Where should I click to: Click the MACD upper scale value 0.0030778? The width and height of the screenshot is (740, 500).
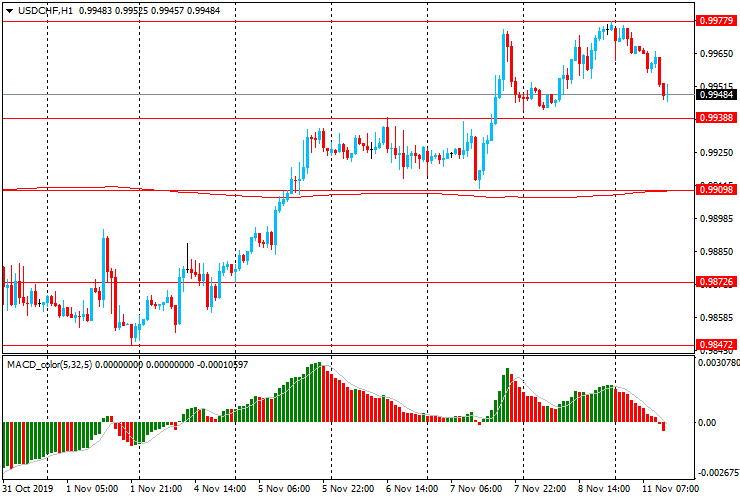pos(716,363)
